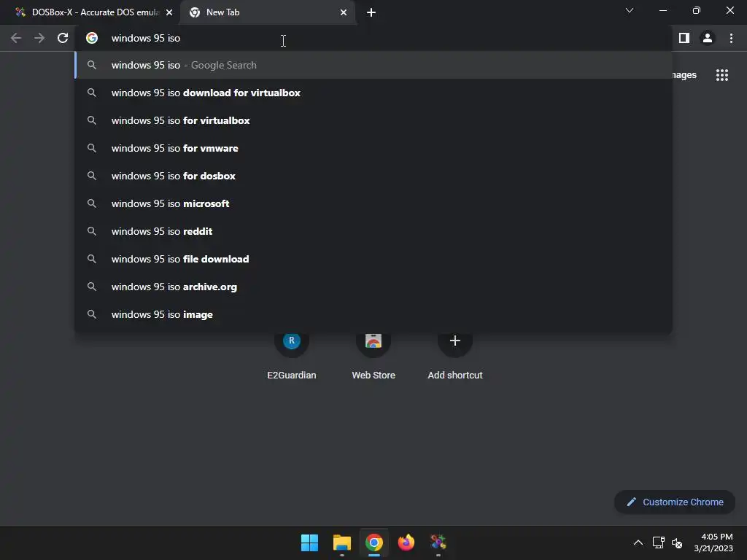Close the New Tab tab
This screenshot has height=560, width=747.
pyautogui.click(x=344, y=12)
